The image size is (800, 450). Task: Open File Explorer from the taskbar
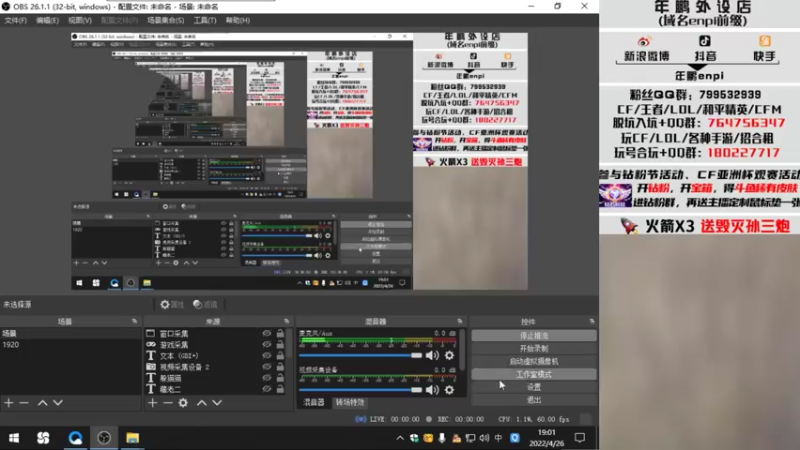133,438
